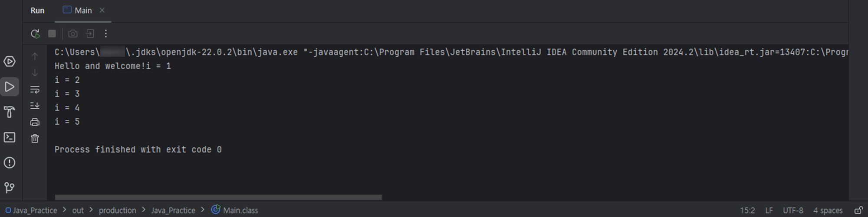Open the three-dot more options menu
This screenshot has width=868, height=217.
click(106, 33)
